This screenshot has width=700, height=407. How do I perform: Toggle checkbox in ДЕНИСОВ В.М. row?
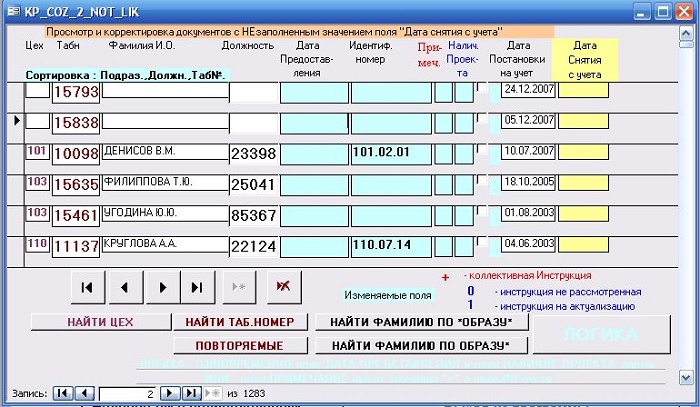(485, 149)
